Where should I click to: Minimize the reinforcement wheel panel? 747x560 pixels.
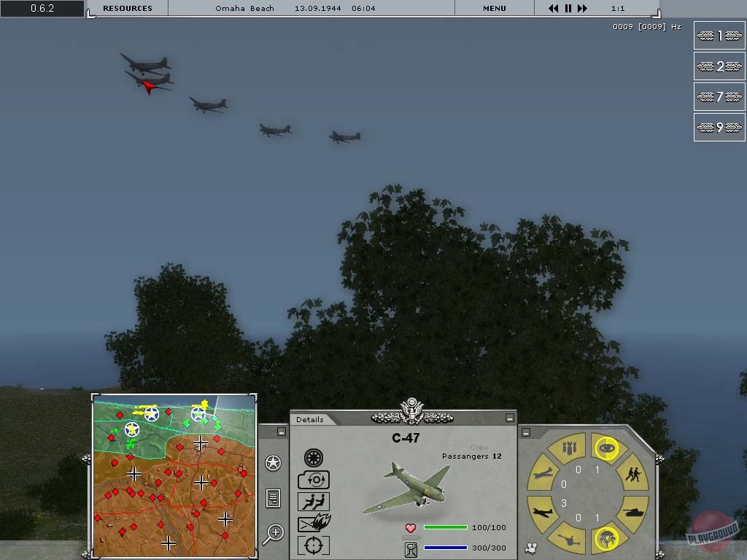525,432
